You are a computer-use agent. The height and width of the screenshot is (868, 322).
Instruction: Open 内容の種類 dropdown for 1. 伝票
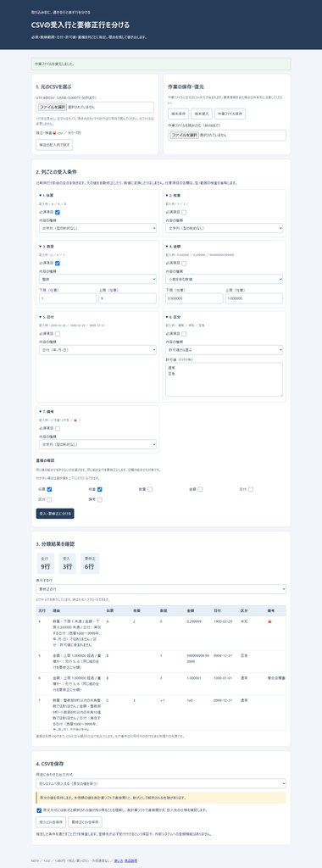tap(98, 227)
